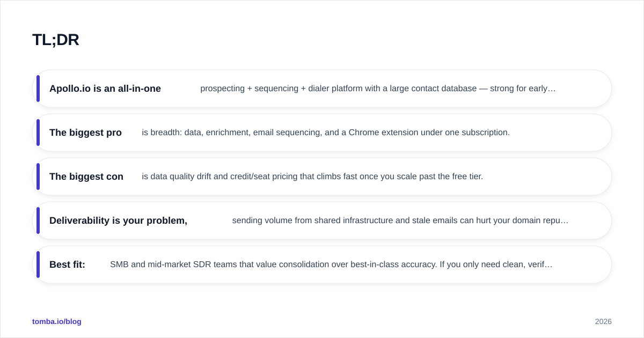The image size is (644, 338).
Task: Click the 'sending volume from shared infrastructure' text
Action: tap(400, 221)
